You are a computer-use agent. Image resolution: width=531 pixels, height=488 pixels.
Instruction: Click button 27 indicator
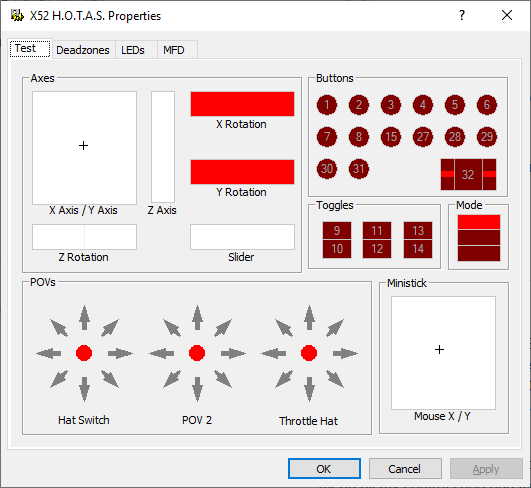point(423,137)
